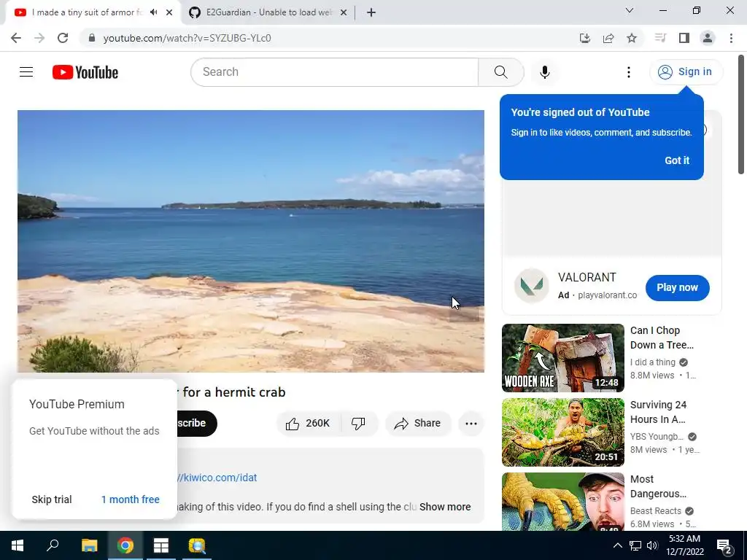Open the kiwico.com/idat link
This screenshot has width=747, height=560.
(216, 478)
